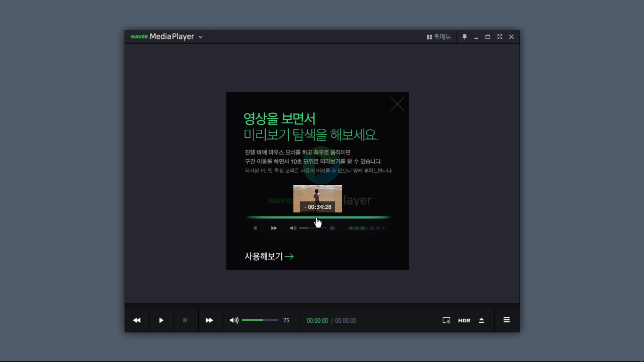
Task: Open the 퀵메뉴 quick menu
Action: pos(439,37)
